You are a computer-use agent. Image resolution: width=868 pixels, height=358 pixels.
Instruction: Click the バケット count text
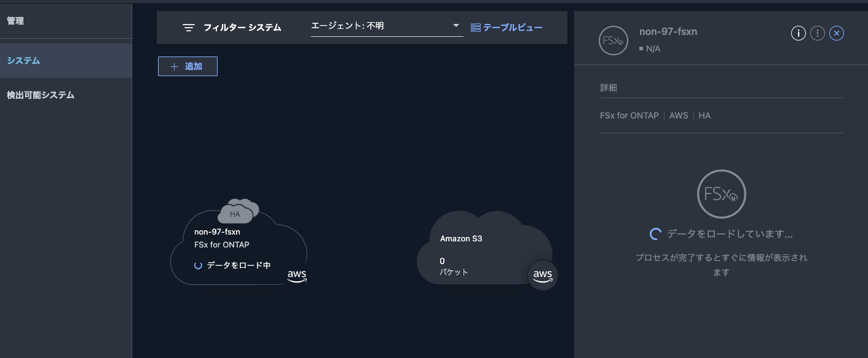pyautogui.click(x=454, y=267)
